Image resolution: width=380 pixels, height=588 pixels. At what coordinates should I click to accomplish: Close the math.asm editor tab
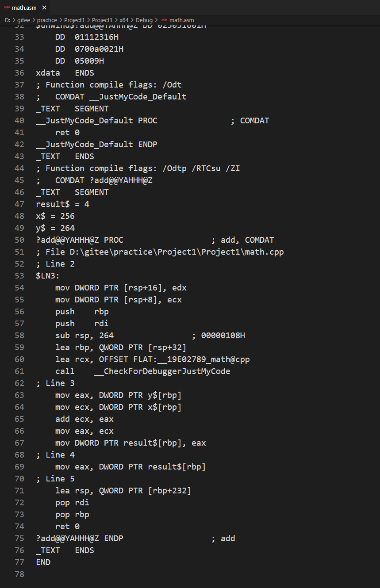click(x=44, y=8)
